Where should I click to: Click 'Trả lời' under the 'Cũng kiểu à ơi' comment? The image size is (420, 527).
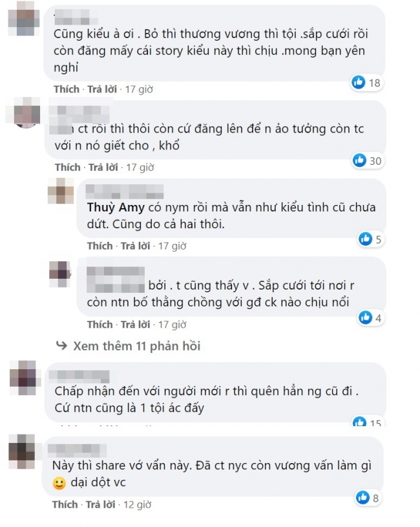tap(102, 89)
